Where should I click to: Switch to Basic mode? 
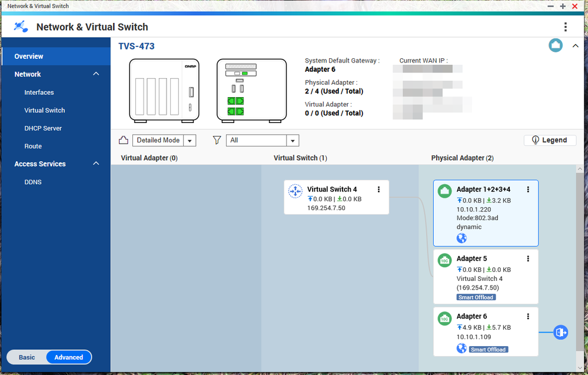[27, 357]
